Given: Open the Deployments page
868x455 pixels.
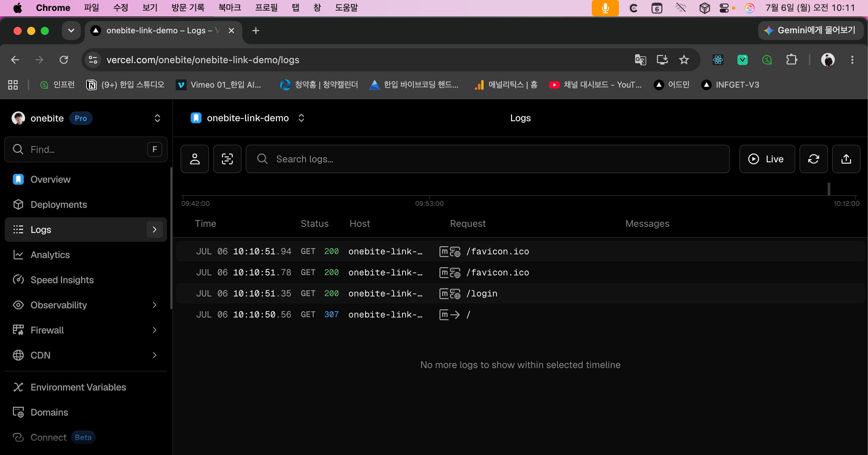Looking at the screenshot, I should 86,204.
